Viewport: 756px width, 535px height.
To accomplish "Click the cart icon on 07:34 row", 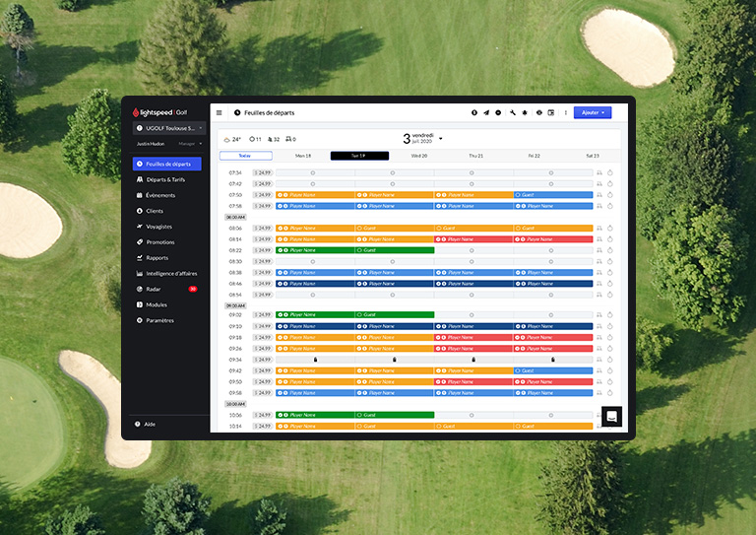I will (x=600, y=172).
